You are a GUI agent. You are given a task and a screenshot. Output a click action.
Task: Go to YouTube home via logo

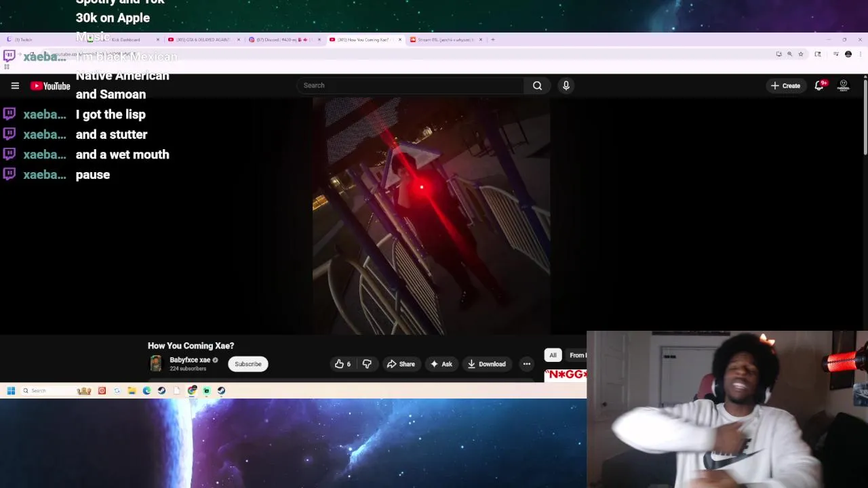coord(50,85)
